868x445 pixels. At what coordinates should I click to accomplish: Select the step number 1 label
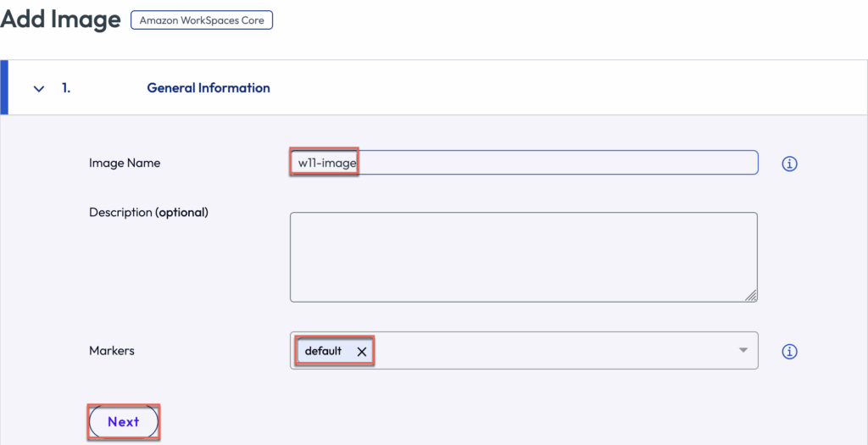tap(66, 88)
